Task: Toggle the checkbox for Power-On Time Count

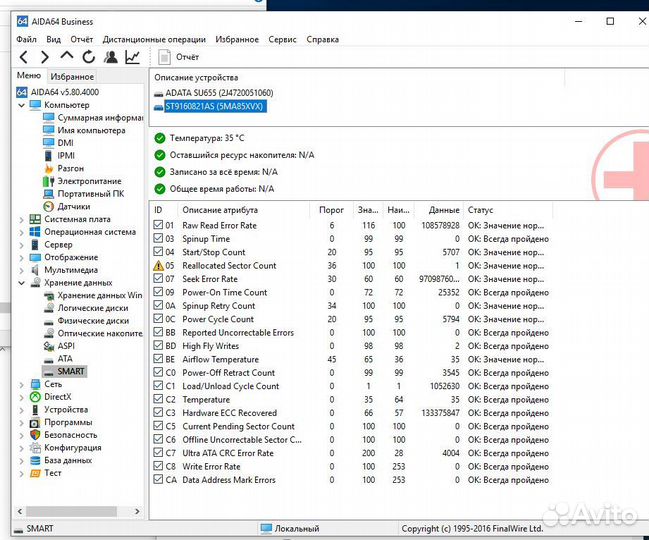Action: coord(158,292)
